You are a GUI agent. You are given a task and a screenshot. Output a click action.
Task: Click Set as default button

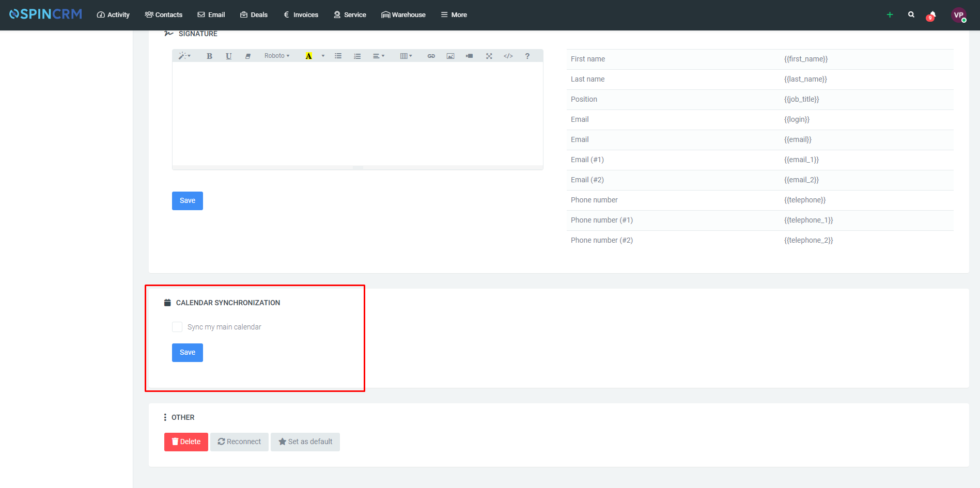point(305,442)
